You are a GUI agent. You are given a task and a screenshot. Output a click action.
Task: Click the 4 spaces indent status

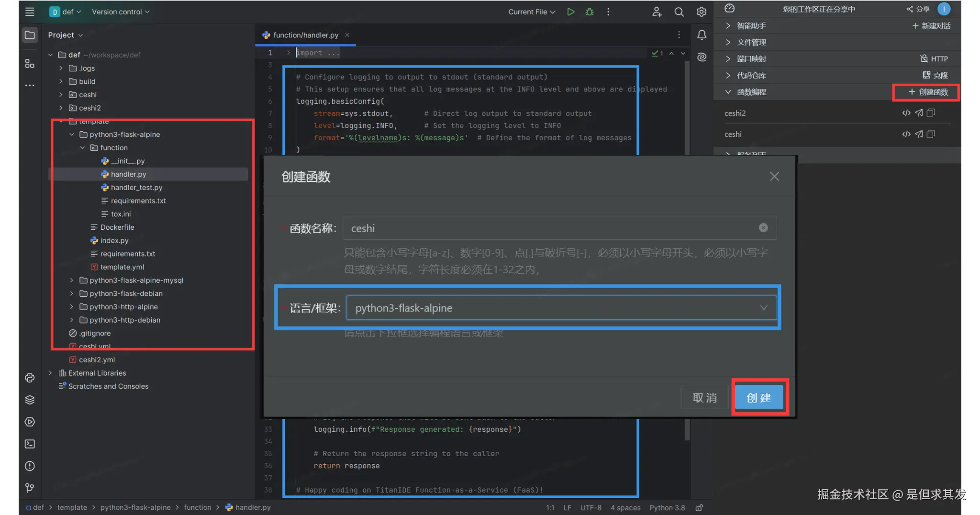pyautogui.click(x=625, y=507)
